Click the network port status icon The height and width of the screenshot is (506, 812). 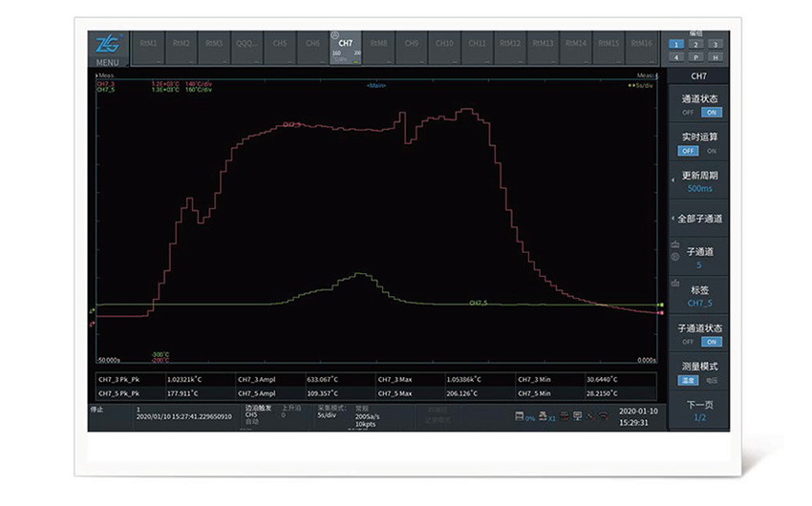tap(565, 416)
